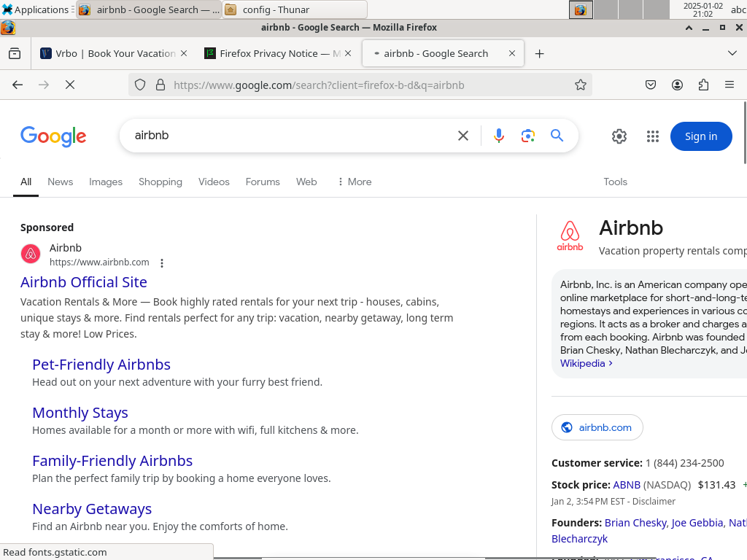The width and height of the screenshot is (747, 560).
Task: Select the Forums results tab
Action: [263, 182]
